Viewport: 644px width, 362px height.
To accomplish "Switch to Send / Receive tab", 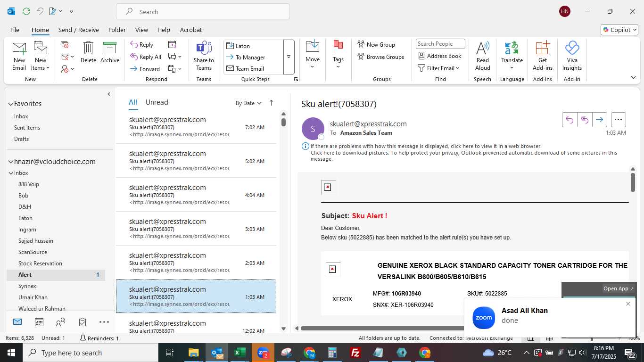I will tap(79, 30).
